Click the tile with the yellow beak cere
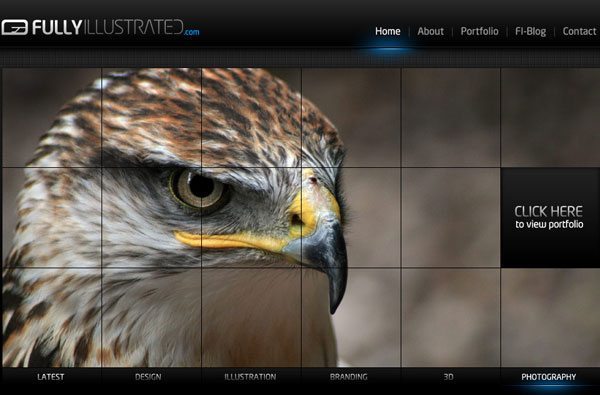This screenshot has height=395, width=600. 351,218
